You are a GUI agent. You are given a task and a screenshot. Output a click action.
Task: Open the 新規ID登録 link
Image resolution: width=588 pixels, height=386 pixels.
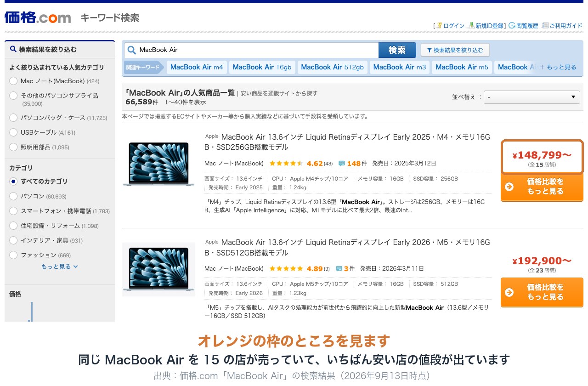tap(490, 26)
